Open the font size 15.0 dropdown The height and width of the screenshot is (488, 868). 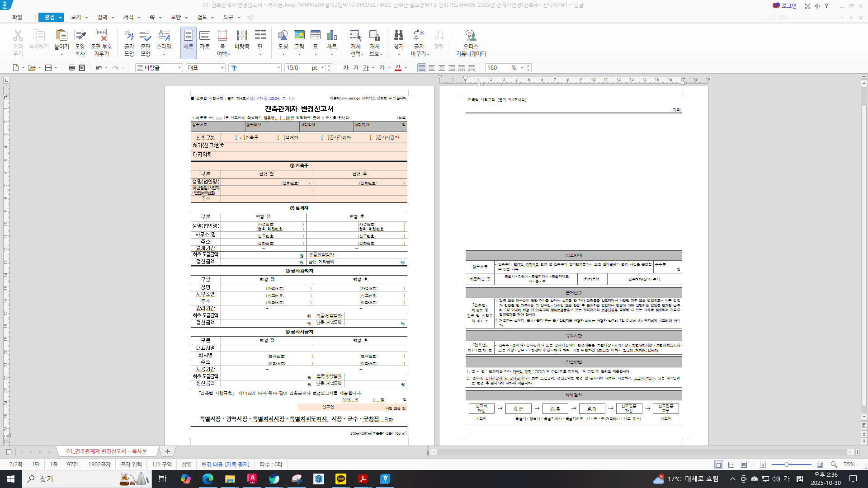click(x=322, y=68)
